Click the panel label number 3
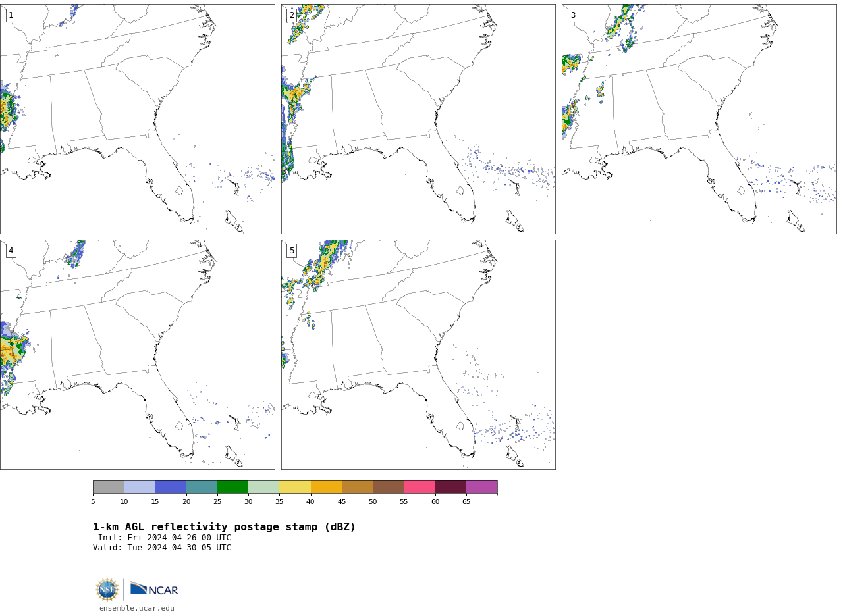Screen dimensions: 843x616 573,15
